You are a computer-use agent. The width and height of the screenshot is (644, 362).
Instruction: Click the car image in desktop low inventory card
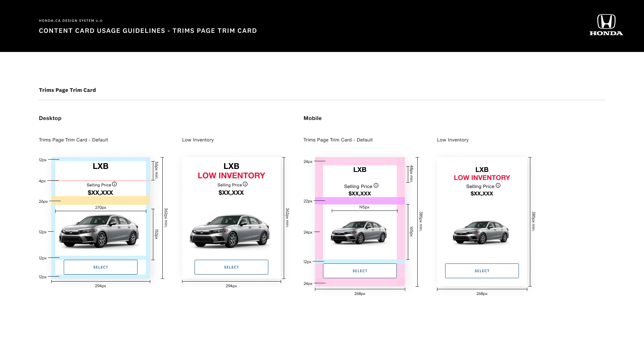coord(230,231)
